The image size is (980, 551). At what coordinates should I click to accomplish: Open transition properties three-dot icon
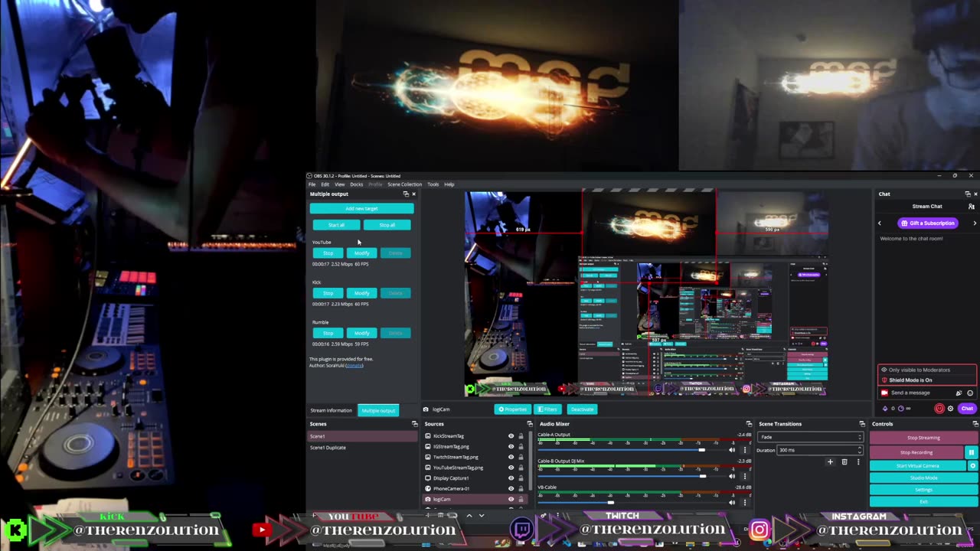tap(857, 461)
